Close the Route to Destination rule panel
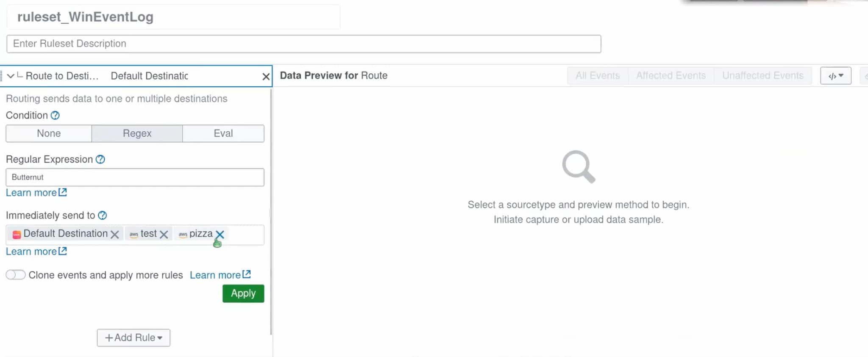 coord(266,76)
